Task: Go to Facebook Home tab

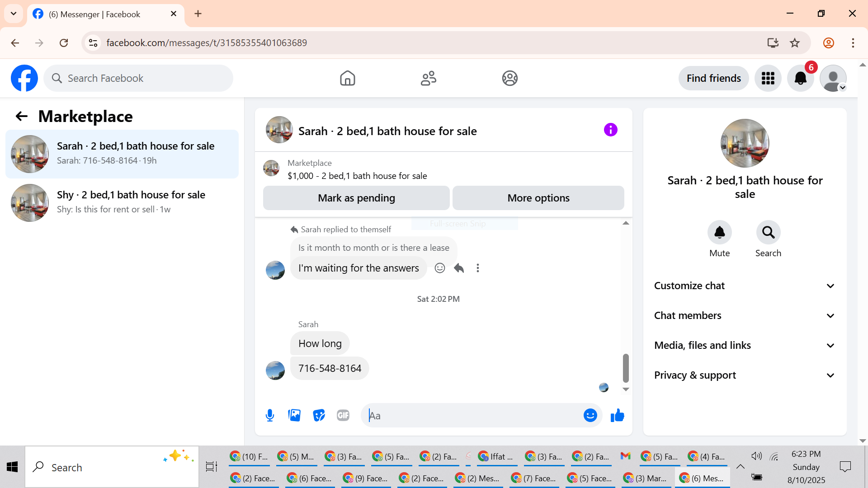Action: pos(347,78)
